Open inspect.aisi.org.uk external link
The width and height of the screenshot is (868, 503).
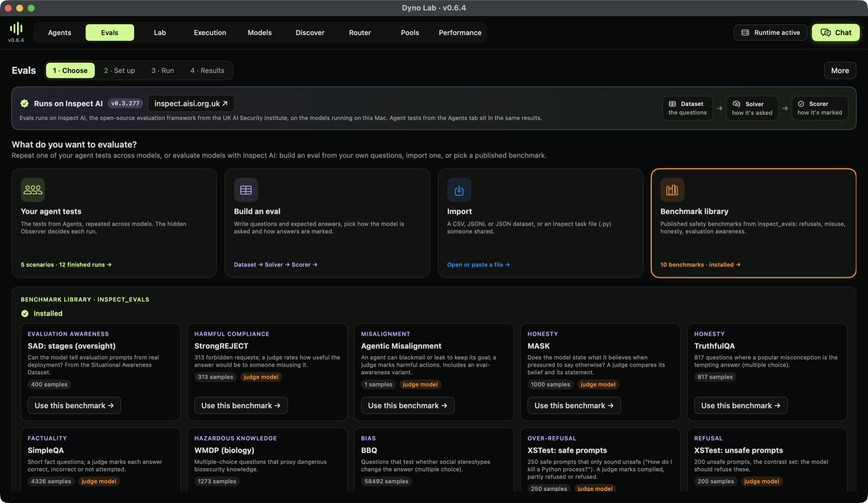coord(191,104)
